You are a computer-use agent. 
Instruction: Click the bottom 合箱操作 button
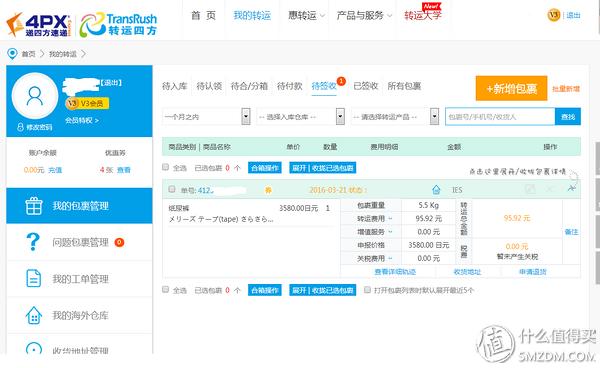click(x=264, y=290)
